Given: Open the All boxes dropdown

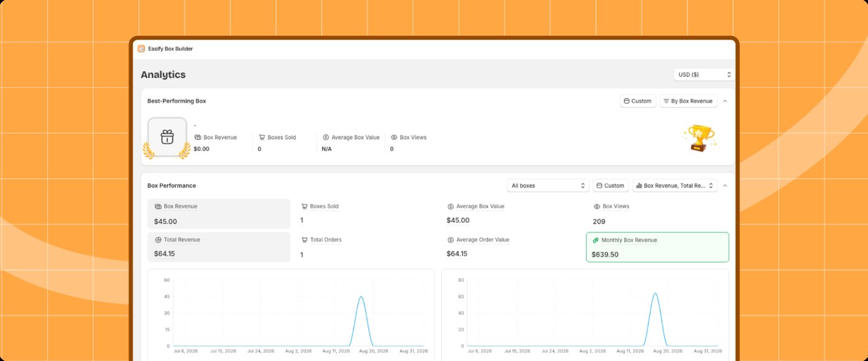Looking at the screenshot, I should tap(547, 186).
